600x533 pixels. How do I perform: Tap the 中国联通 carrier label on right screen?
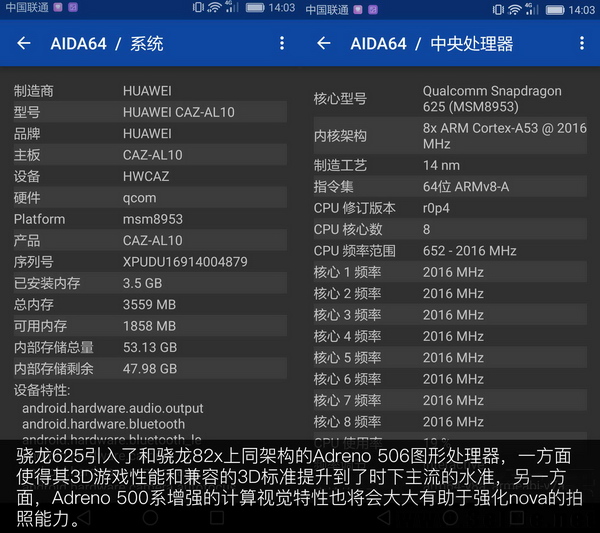tap(327, 10)
